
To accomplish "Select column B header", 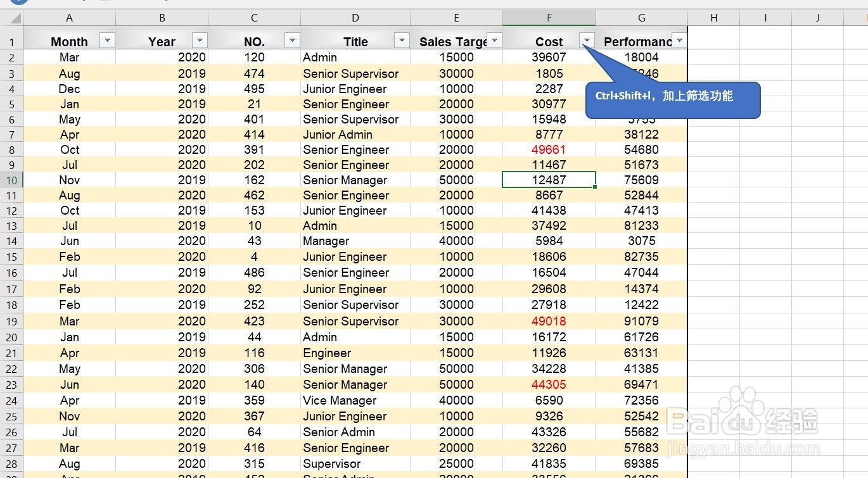I will [162, 18].
